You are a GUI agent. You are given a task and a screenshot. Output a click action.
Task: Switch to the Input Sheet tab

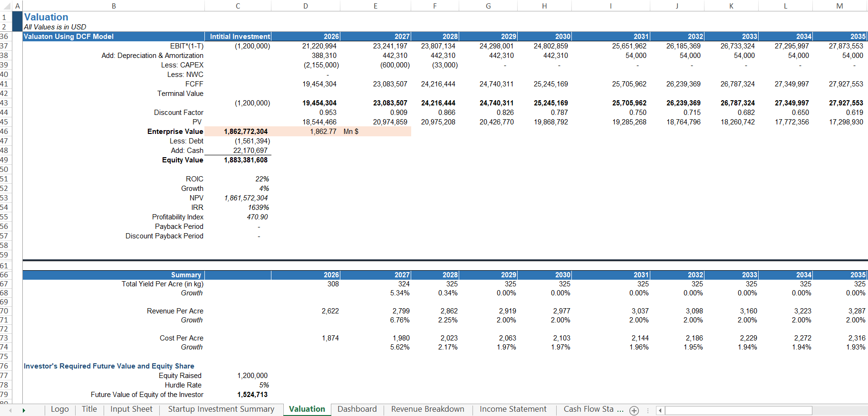click(131, 409)
